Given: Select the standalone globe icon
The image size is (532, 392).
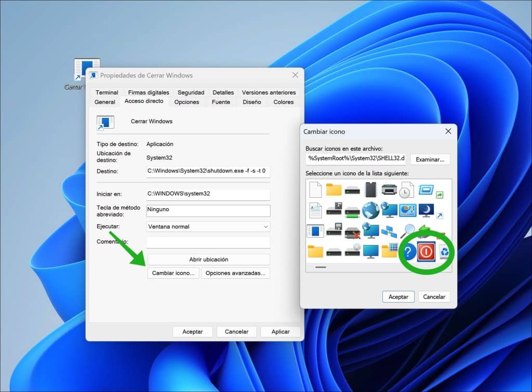Looking at the screenshot, I should [x=370, y=210].
